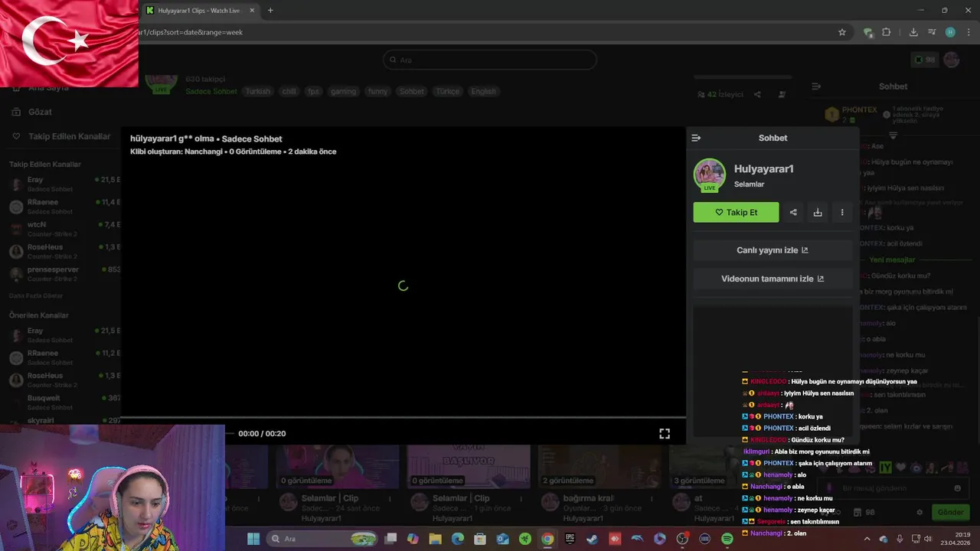
Task: Click the Takip Et follow button
Action: tap(736, 213)
